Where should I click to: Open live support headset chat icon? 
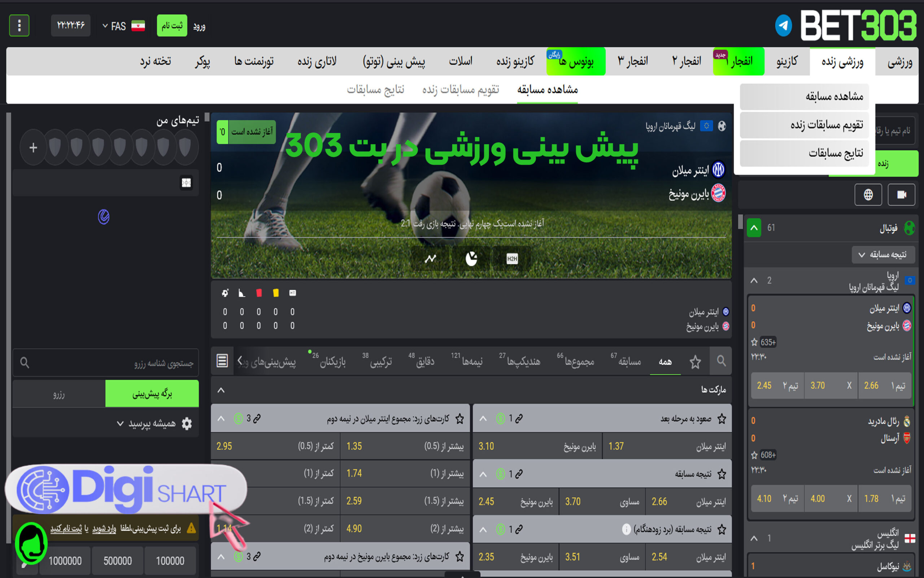coord(31,543)
